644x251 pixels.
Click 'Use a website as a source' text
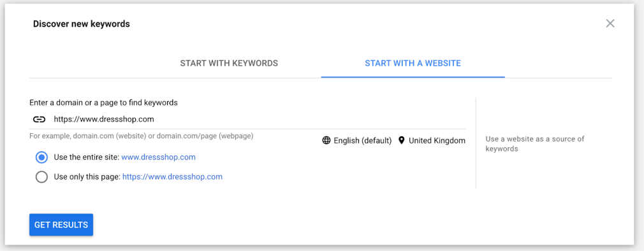pyautogui.click(x=535, y=143)
